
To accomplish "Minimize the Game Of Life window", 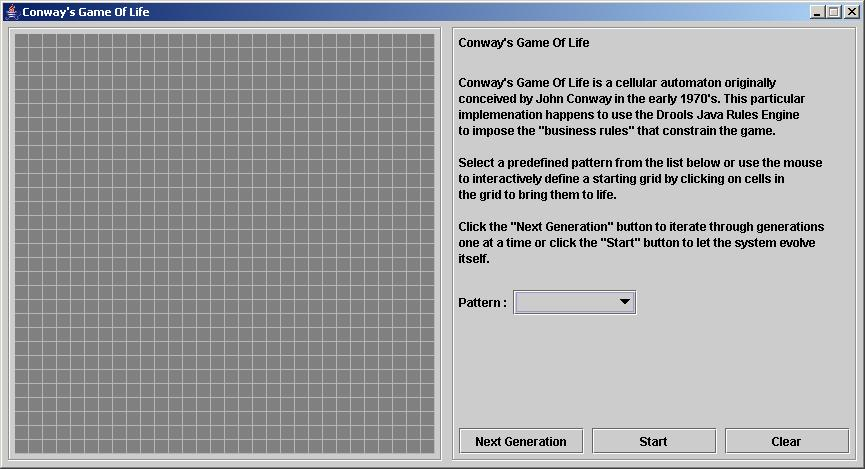I will 817,12.
